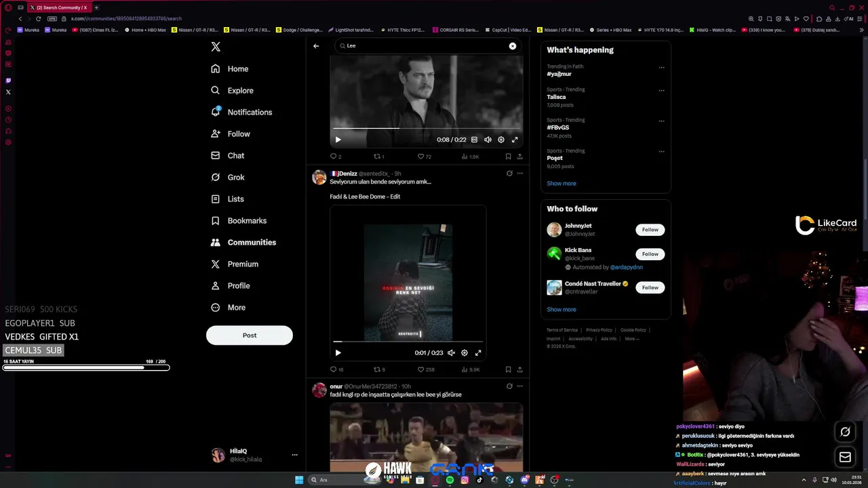Reply to first post with 2 replies
Screen dimensions: 868x488
(x=336, y=157)
